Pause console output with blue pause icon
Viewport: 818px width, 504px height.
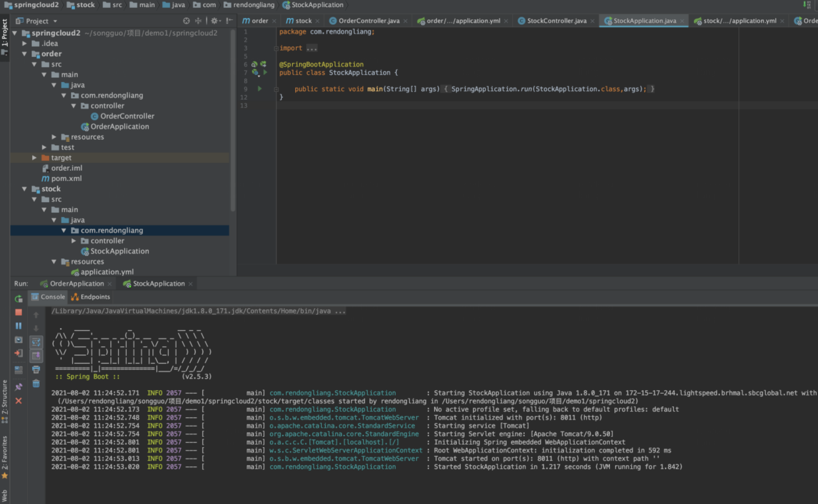(x=19, y=326)
